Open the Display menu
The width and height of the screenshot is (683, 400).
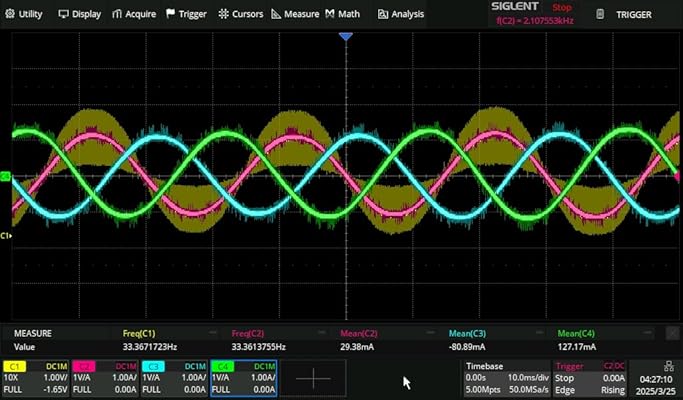80,14
